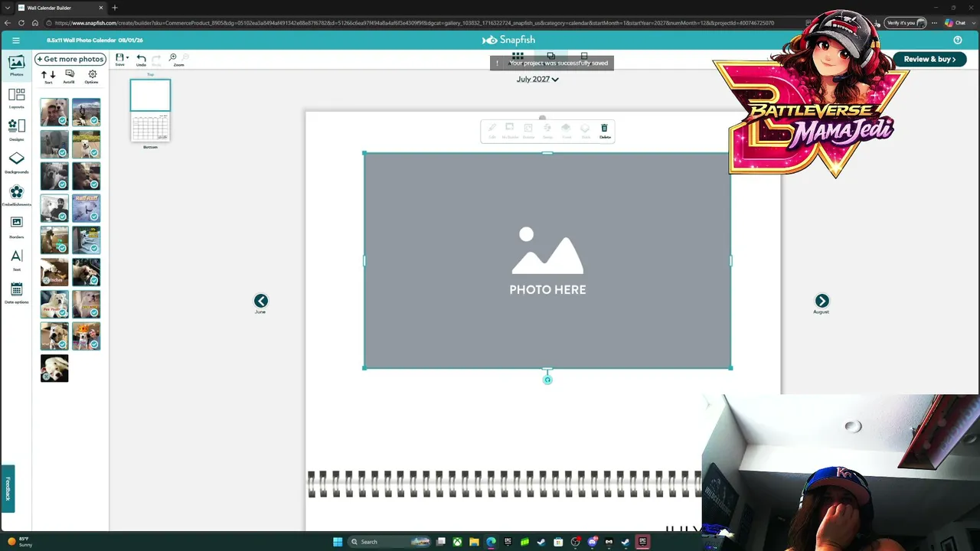
Task: Redo the last undone action
Action: (x=156, y=60)
